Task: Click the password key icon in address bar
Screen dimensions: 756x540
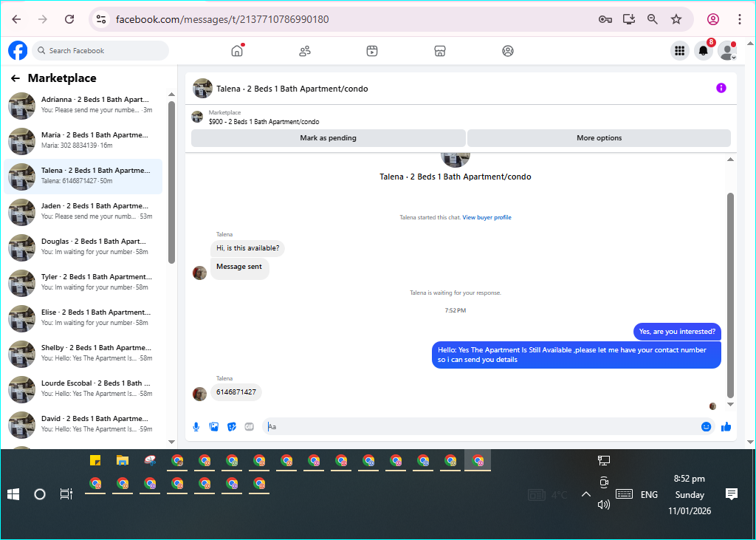Action: pos(605,19)
